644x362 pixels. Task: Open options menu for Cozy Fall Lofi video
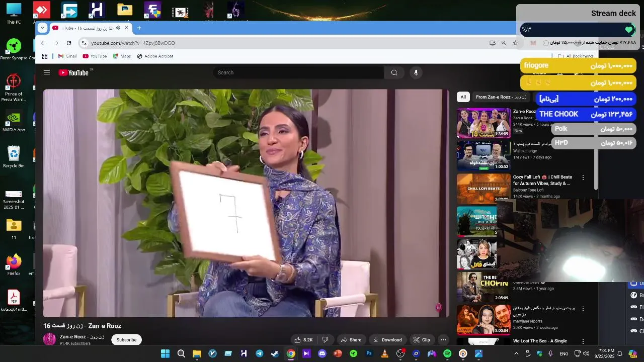[583, 177]
